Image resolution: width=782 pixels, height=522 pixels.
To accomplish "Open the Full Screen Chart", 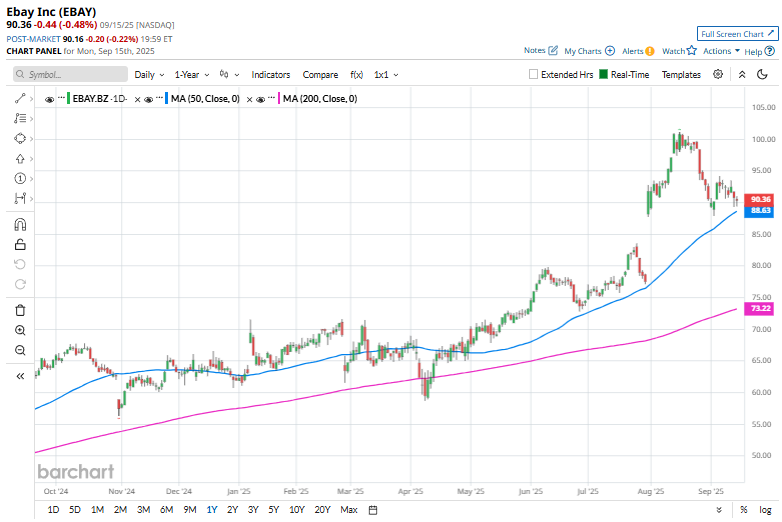I will click(x=738, y=33).
